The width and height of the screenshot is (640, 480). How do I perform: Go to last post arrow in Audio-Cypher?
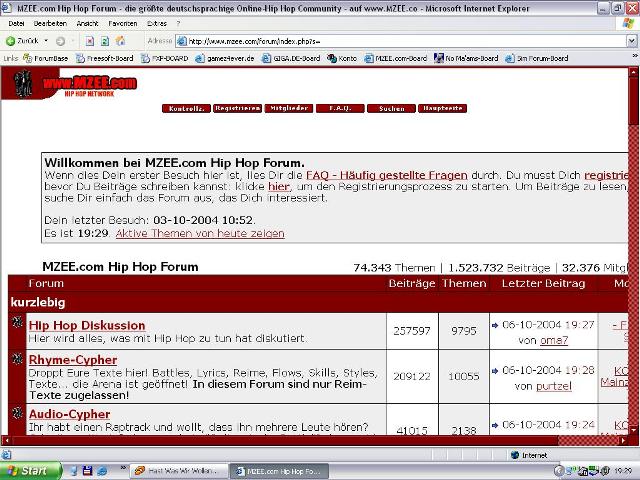495,425
